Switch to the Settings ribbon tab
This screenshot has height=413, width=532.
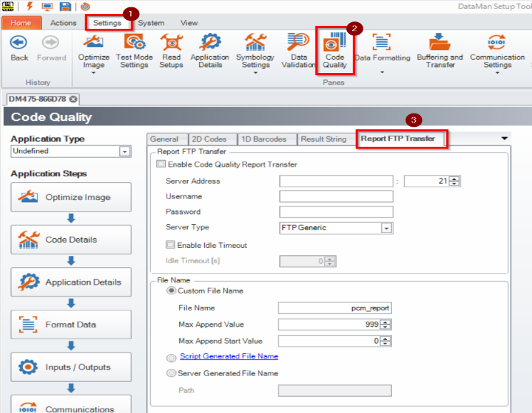click(x=108, y=23)
